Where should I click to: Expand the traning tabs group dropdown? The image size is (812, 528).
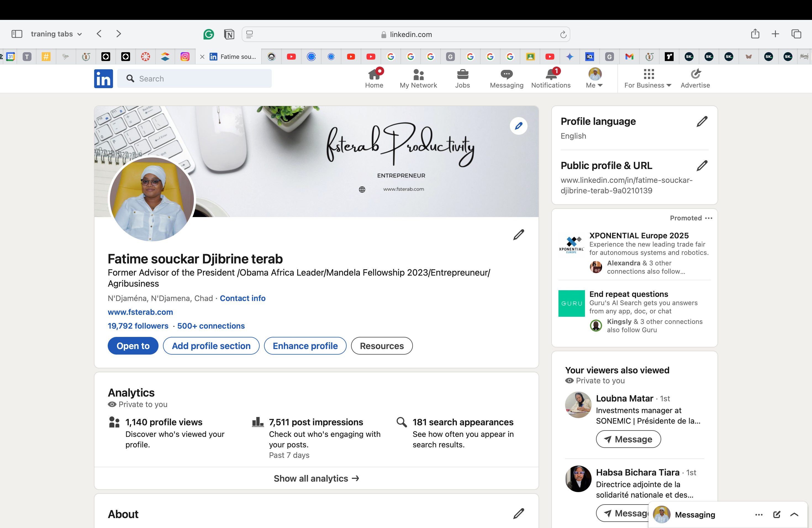(x=56, y=34)
